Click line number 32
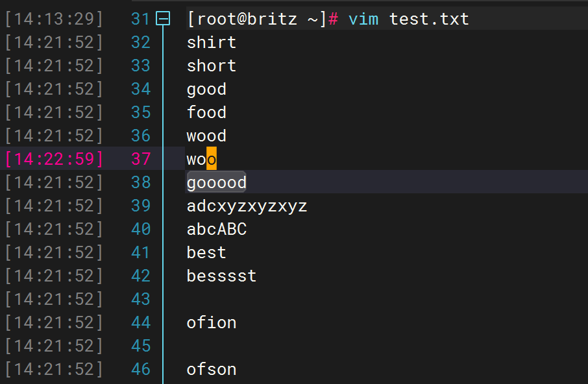The height and width of the screenshot is (384, 588). pyautogui.click(x=141, y=42)
